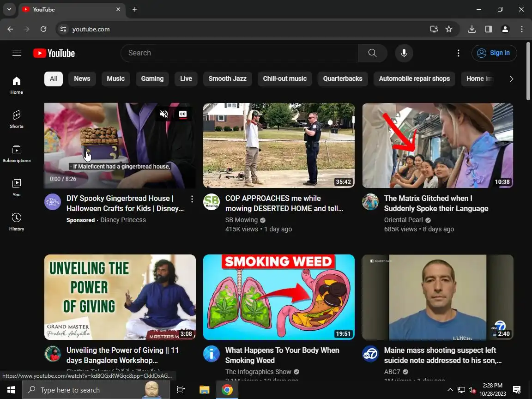Start voice search with microphone icon
532x399 pixels.
[404, 53]
